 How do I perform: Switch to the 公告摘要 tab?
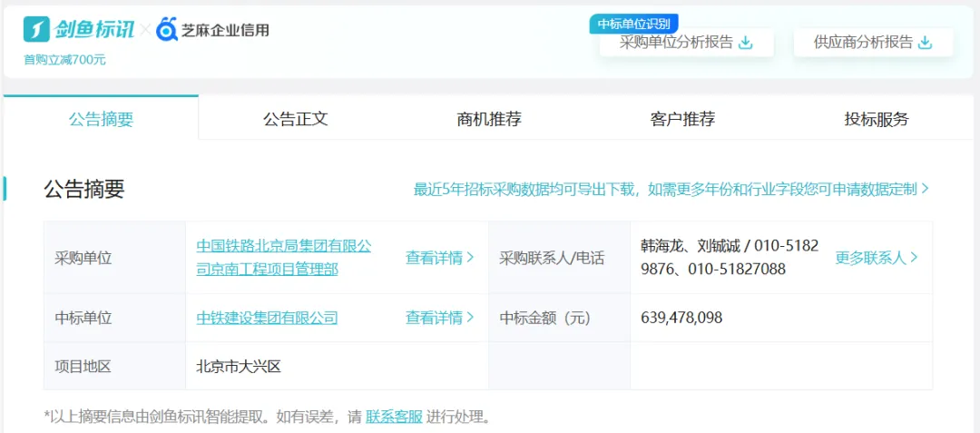coord(101,119)
